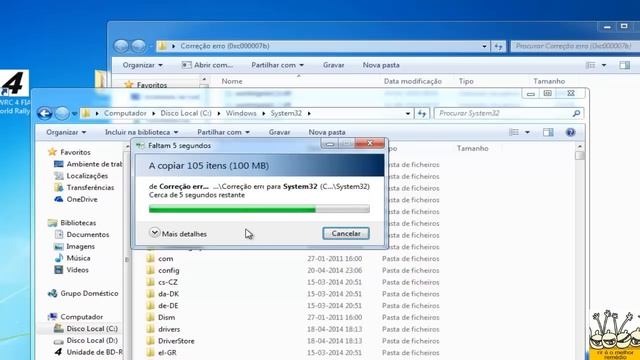The height and width of the screenshot is (360, 640).
Task: Expand Mais detalhes in copy dialog
Action: tap(178, 233)
